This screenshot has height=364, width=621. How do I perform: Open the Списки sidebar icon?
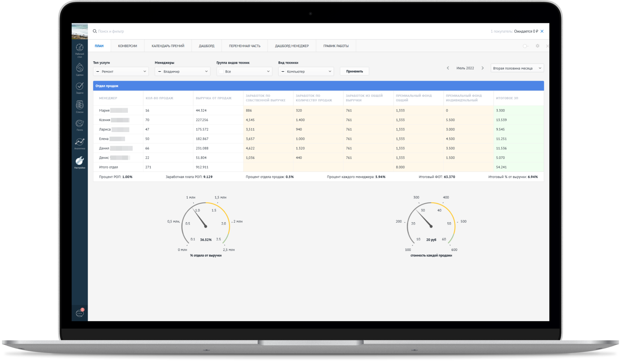[79, 106]
